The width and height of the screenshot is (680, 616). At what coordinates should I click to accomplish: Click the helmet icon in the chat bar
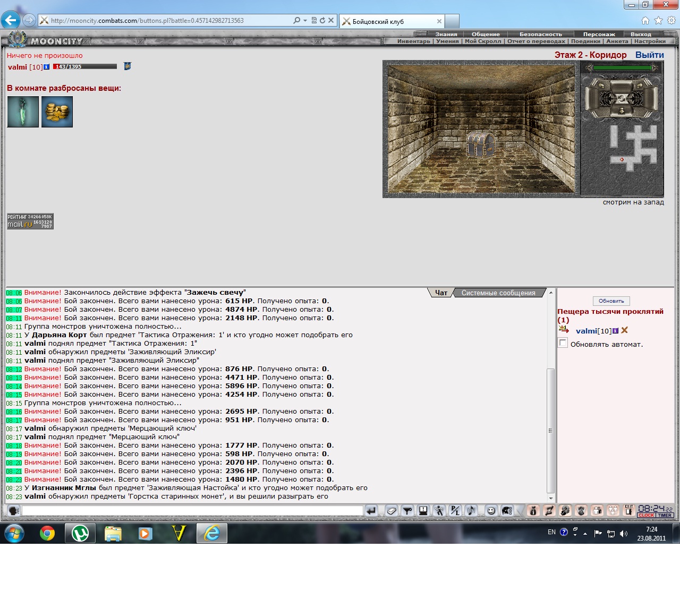(x=507, y=511)
